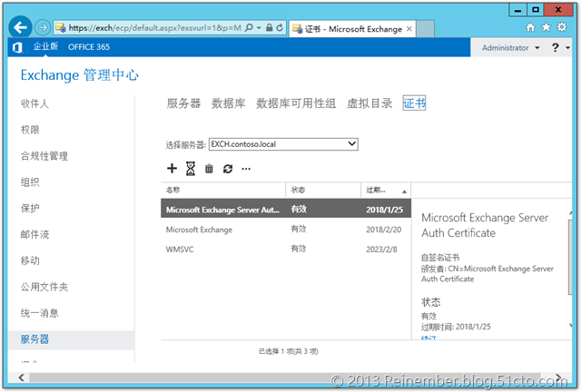Screen dimensions: 581x392
Task: Click the browser back arrow button
Action: 20,27
